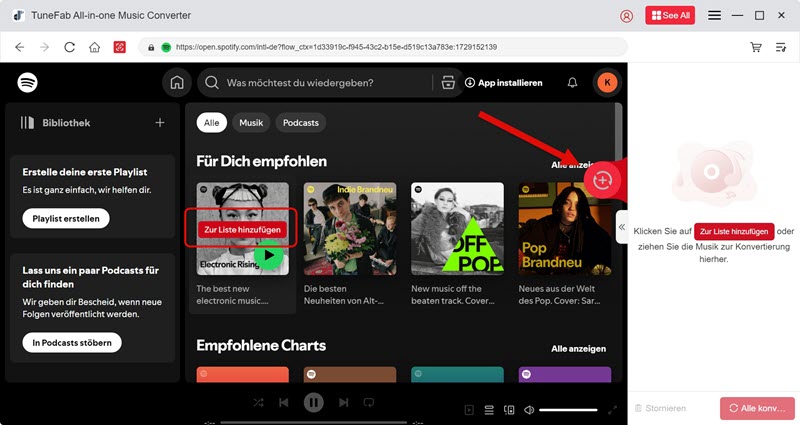Open the TuneFab account profile icon
This screenshot has height=425, width=800.
[x=627, y=16]
